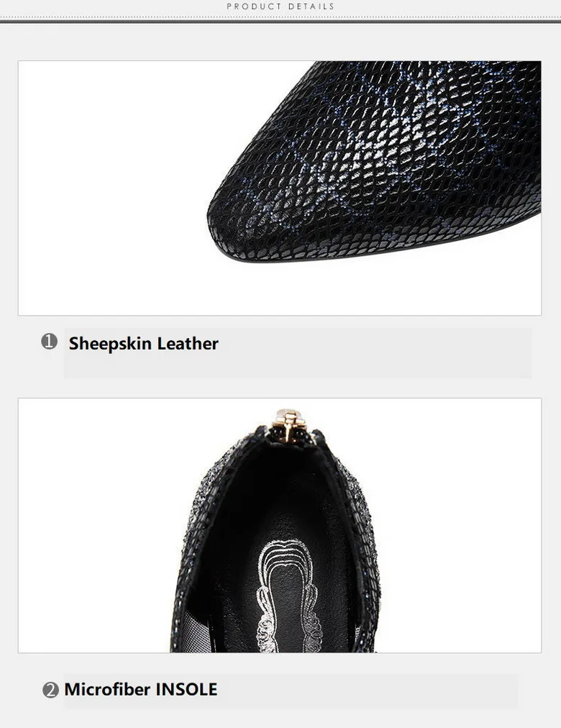Click the PRODUCT DETAILS header text

point(280,6)
